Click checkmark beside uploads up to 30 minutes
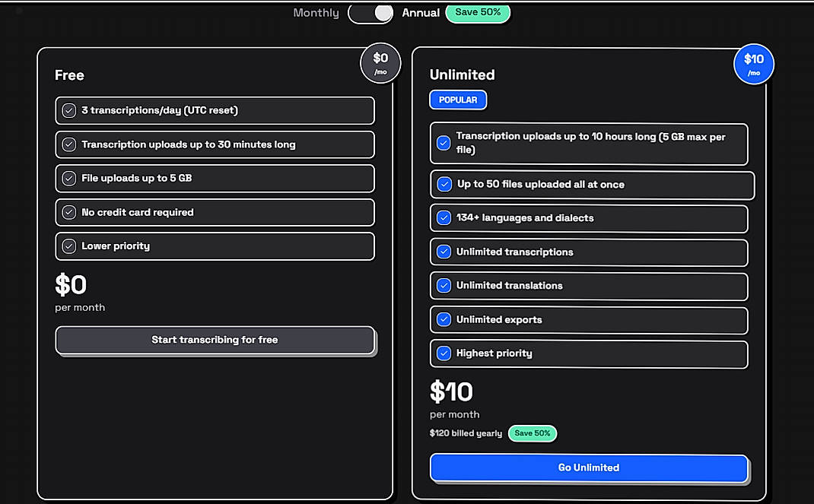814x504 pixels. pos(69,144)
